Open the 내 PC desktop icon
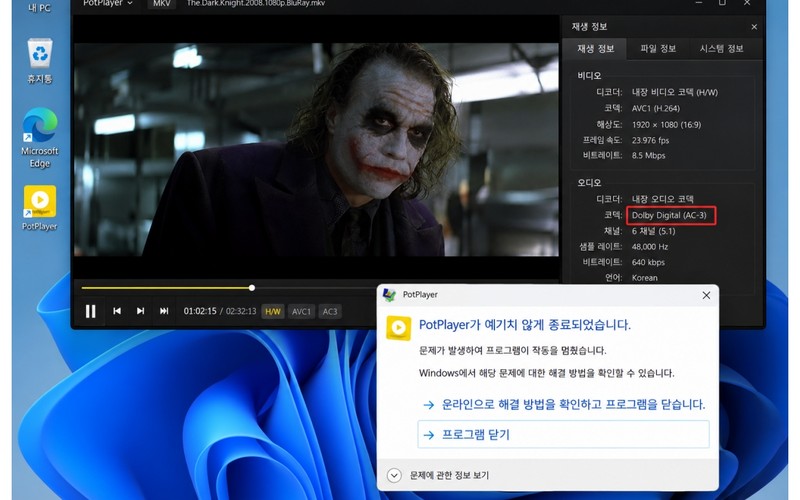This screenshot has width=800, height=500. (39, 7)
